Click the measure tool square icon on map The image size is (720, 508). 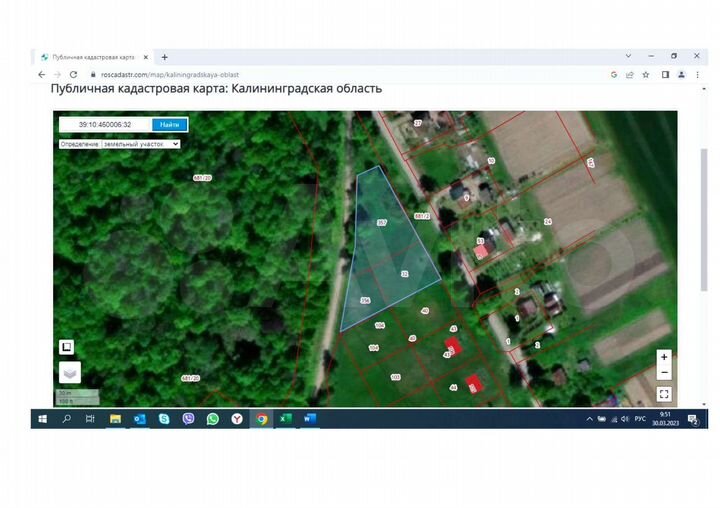(66, 347)
